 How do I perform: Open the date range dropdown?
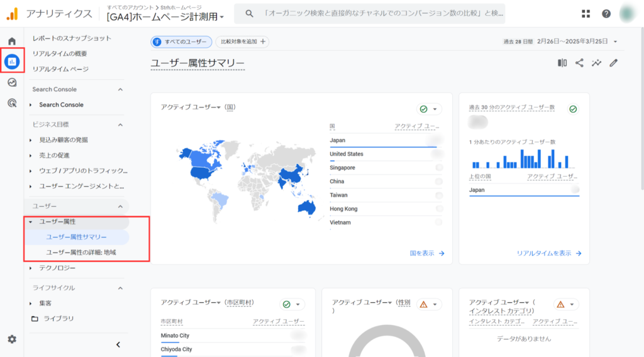(x=615, y=41)
